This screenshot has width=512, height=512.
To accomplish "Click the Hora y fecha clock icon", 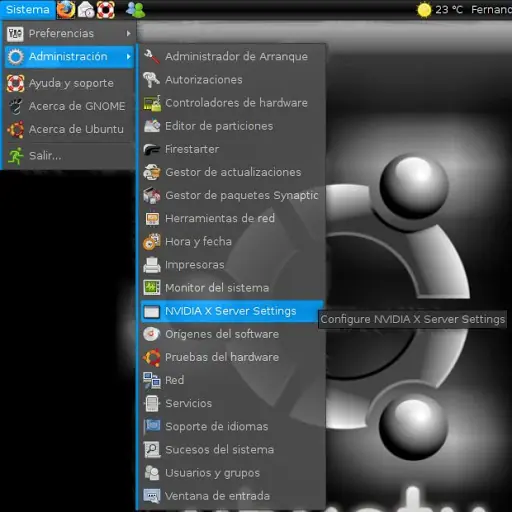I will coord(152,242).
